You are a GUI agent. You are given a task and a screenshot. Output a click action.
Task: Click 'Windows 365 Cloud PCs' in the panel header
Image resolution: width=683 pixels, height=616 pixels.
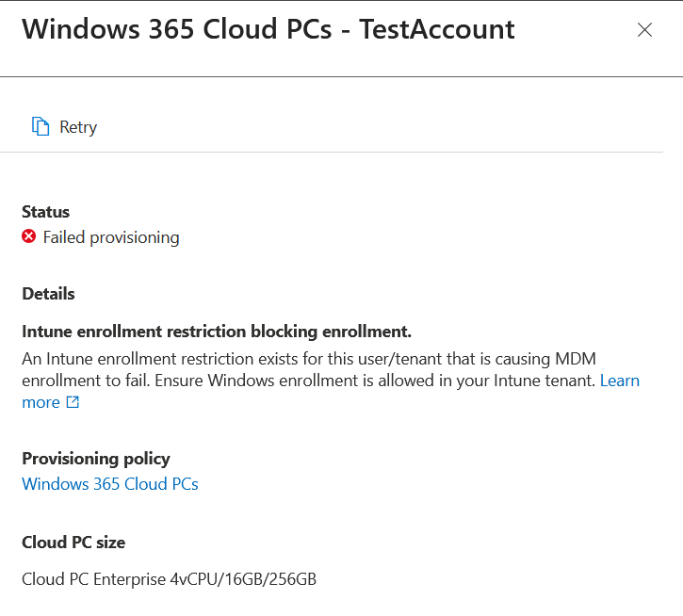(x=176, y=29)
